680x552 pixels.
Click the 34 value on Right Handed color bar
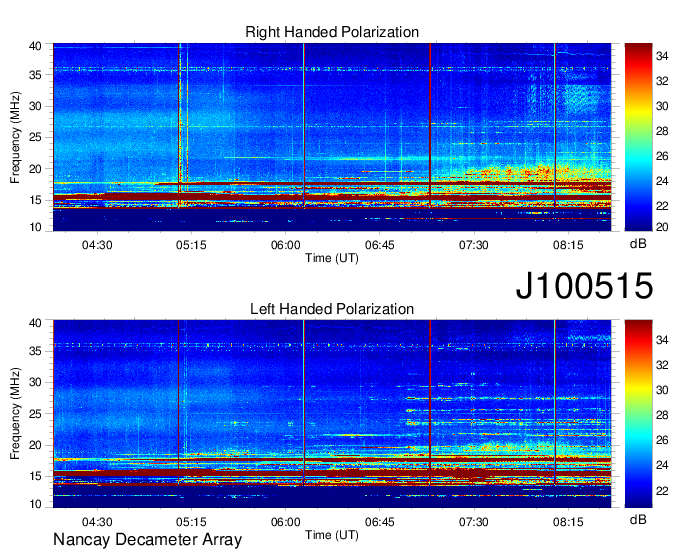click(662, 56)
